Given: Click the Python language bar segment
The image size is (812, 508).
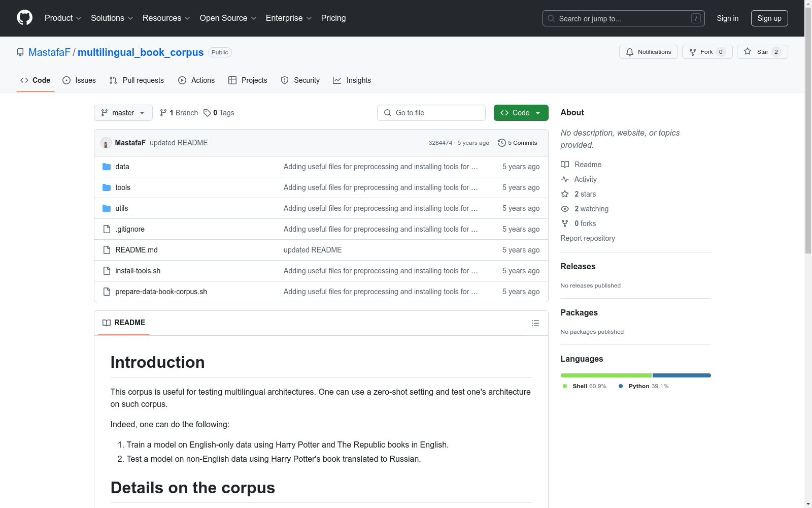Looking at the screenshot, I should coord(682,375).
